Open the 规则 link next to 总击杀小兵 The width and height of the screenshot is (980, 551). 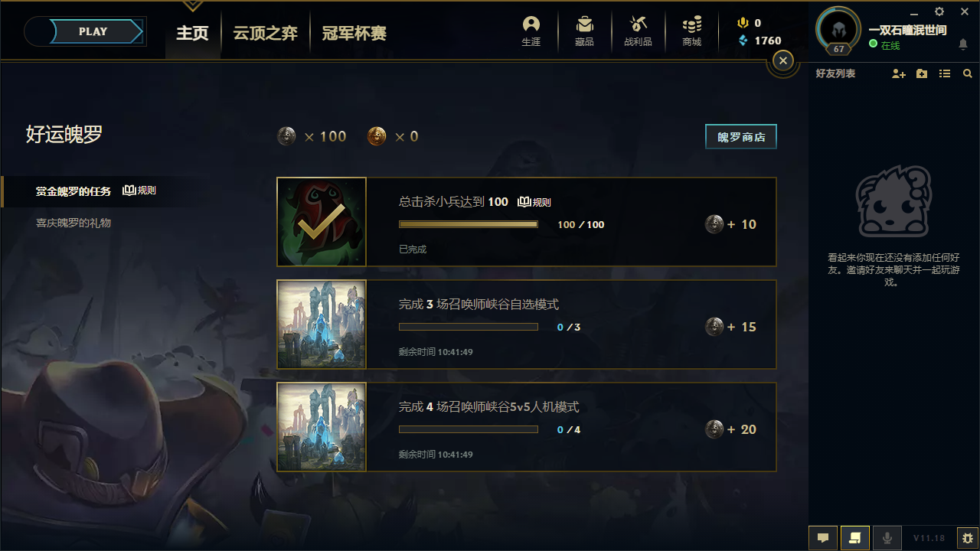tap(534, 202)
